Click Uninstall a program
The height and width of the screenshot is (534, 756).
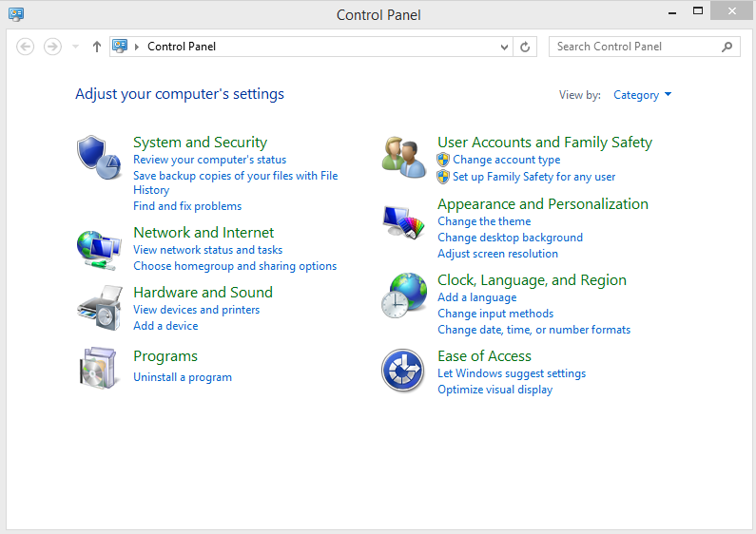(183, 377)
